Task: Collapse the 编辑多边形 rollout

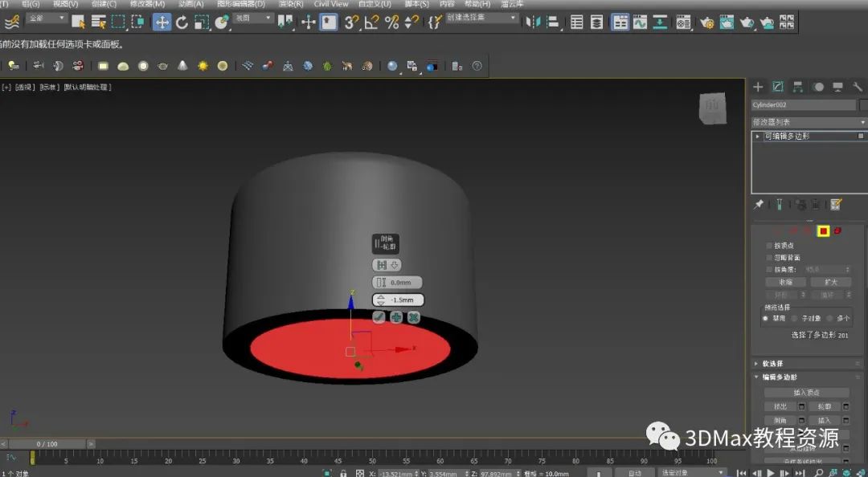Action: tap(780, 377)
